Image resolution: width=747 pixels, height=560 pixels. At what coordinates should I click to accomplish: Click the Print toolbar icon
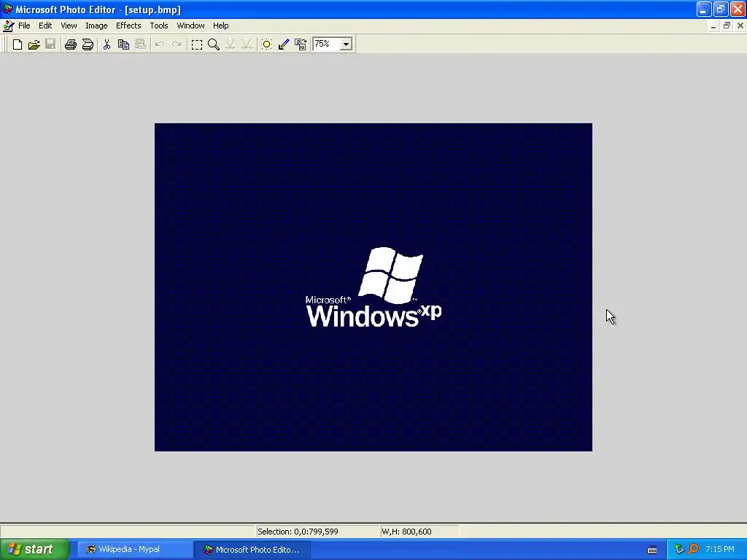pyautogui.click(x=71, y=44)
